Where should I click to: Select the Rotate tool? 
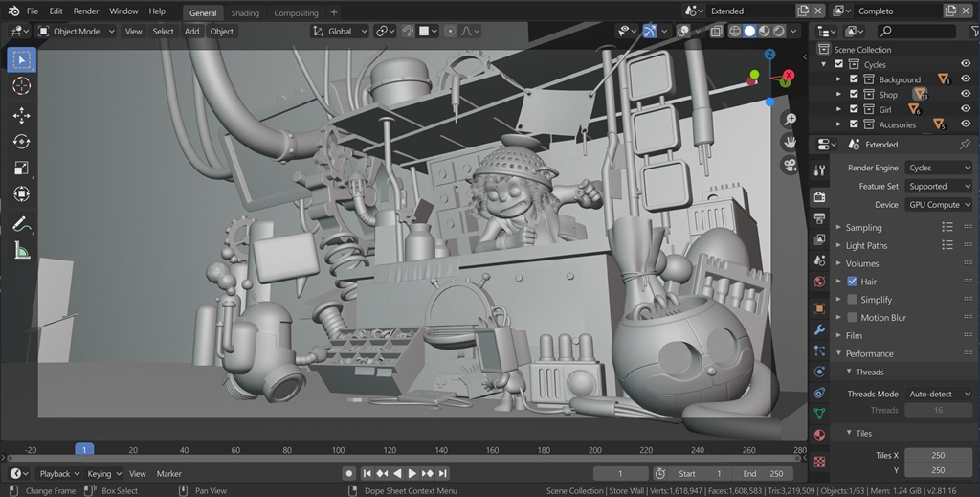[21, 142]
